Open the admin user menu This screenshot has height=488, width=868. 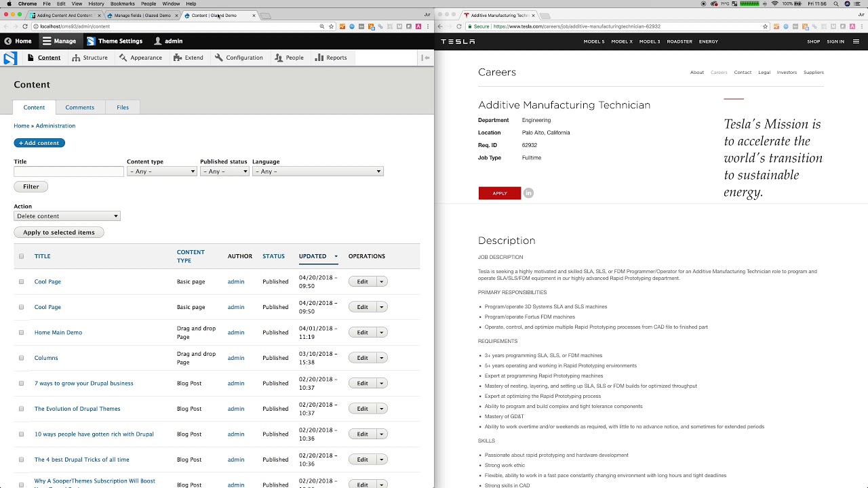[x=168, y=41]
